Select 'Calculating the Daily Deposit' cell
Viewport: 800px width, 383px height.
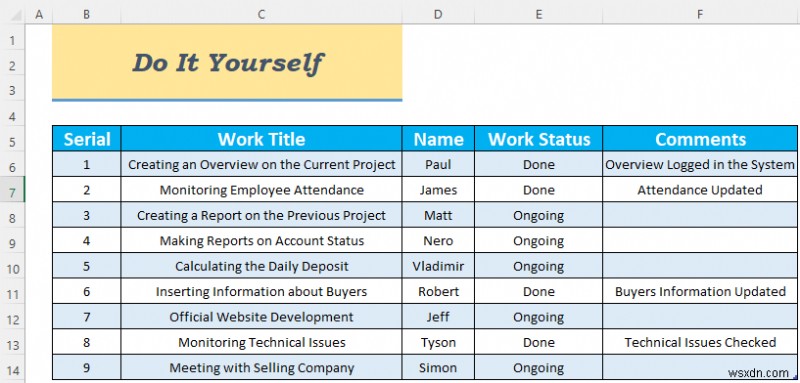pyautogui.click(x=261, y=266)
